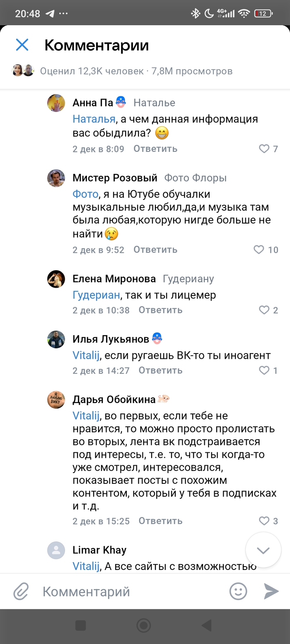This screenshot has width=290, height=644.
Task: View who rated: Оценил 12,3К человек
Action: tap(91, 71)
